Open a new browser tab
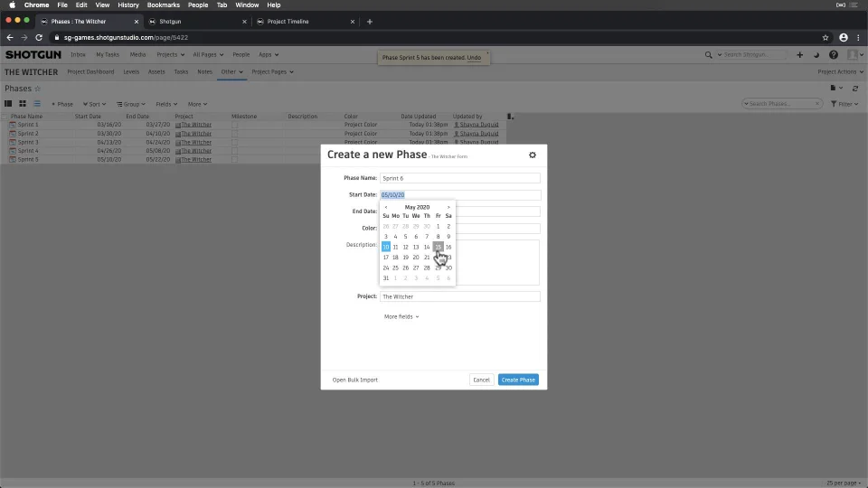This screenshot has height=488, width=868. (x=369, y=22)
